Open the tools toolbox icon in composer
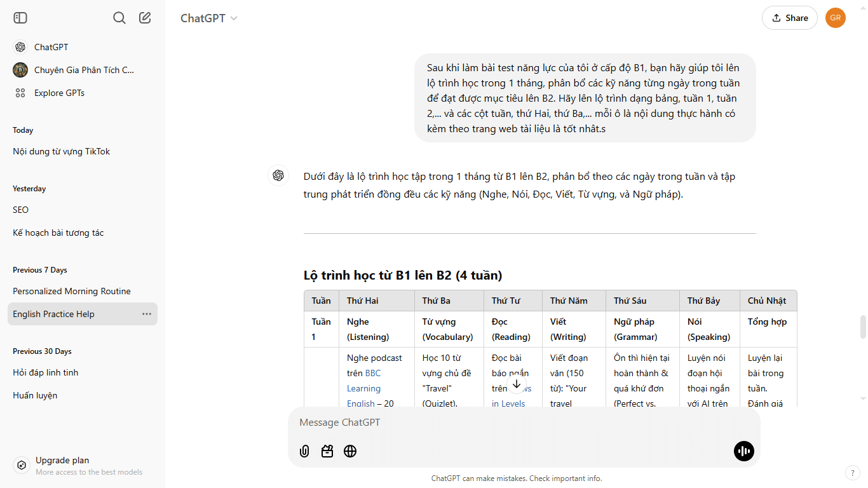 [x=327, y=451]
